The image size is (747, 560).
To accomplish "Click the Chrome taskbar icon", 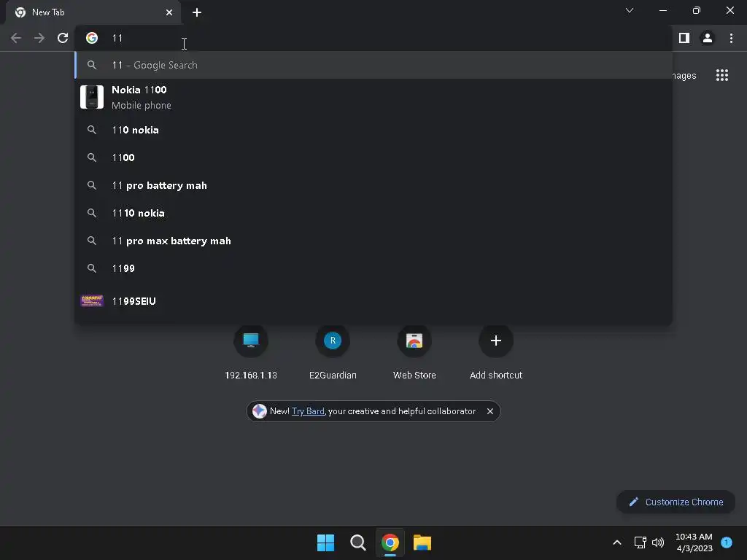I will tap(390, 542).
